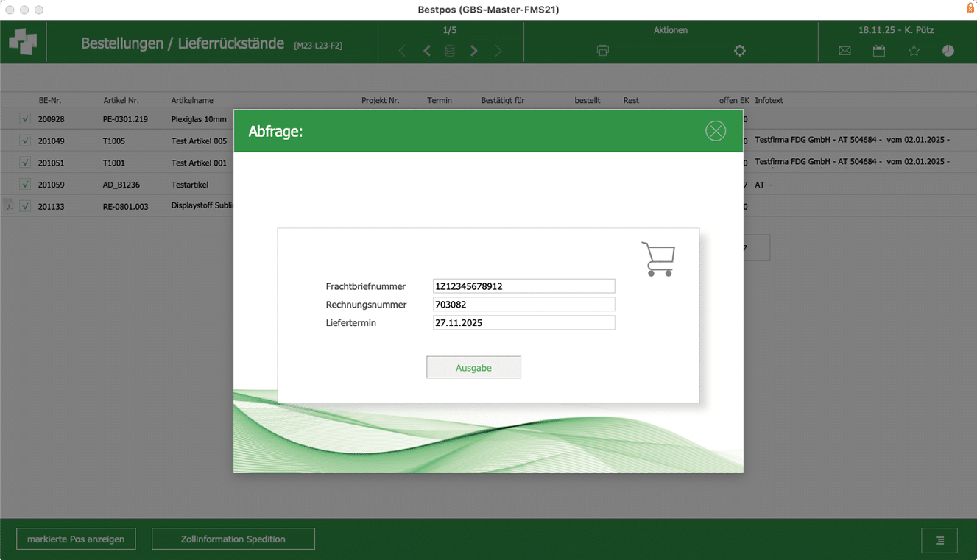The height and width of the screenshot is (560, 977).
Task: Click the app logo home icon
Action: pyautogui.click(x=23, y=42)
